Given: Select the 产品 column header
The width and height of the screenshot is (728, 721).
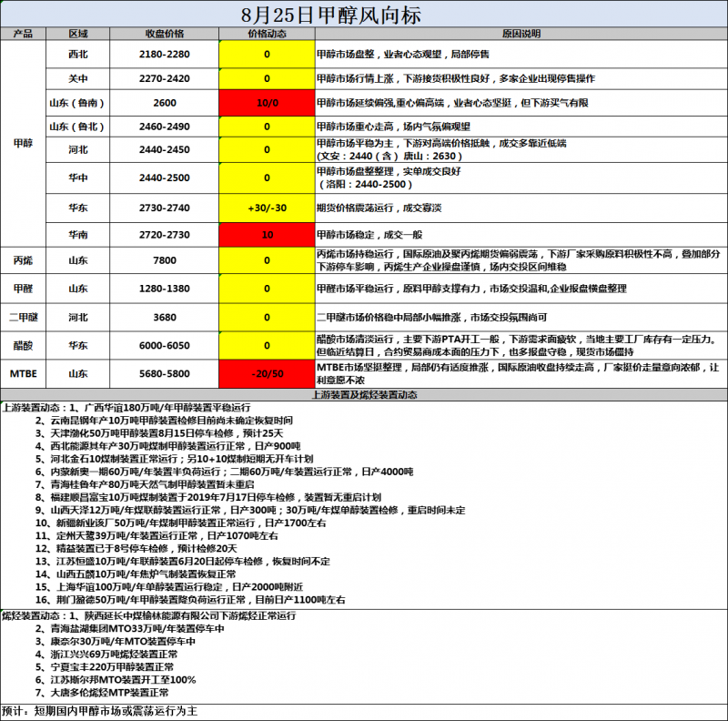Looking at the screenshot, I should pyautogui.click(x=24, y=34).
